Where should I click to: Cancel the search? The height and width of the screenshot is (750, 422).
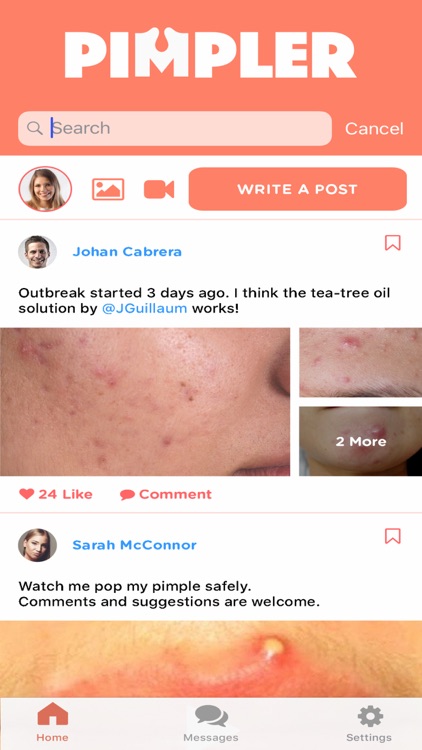point(374,128)
